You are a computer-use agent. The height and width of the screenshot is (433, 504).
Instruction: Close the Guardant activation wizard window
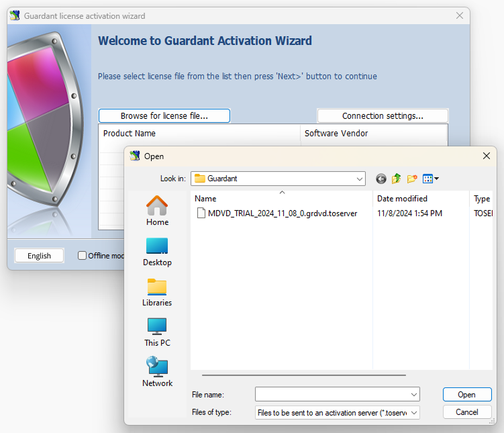(460, 15)
